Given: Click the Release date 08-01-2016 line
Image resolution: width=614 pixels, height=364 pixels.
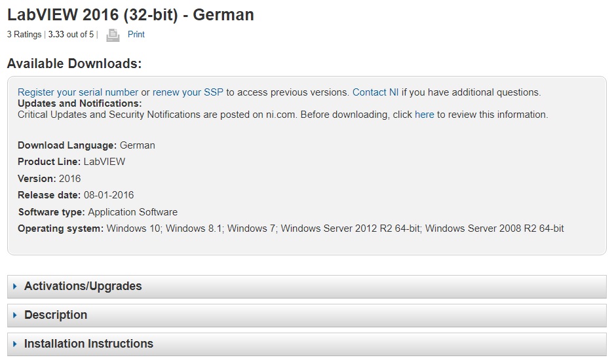Looking at the screenshot, I should point(76,195).
